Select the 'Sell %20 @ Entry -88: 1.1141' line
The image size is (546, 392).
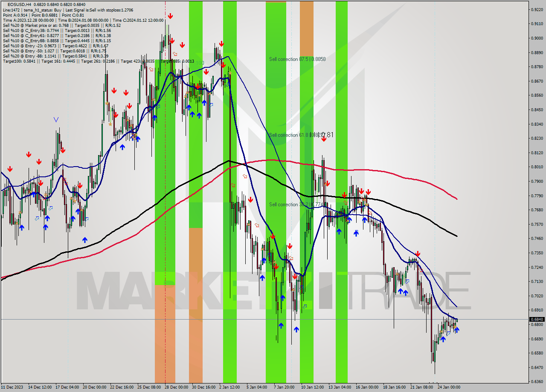(x=55, y=56)
